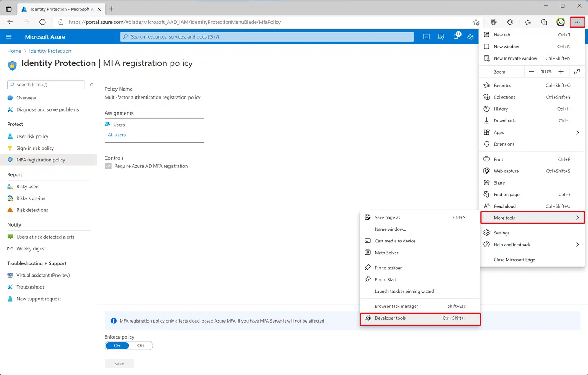Viewport: 588px width, 375px height.
Task: Refresh the browser page
Action: [x=42, y=22]
